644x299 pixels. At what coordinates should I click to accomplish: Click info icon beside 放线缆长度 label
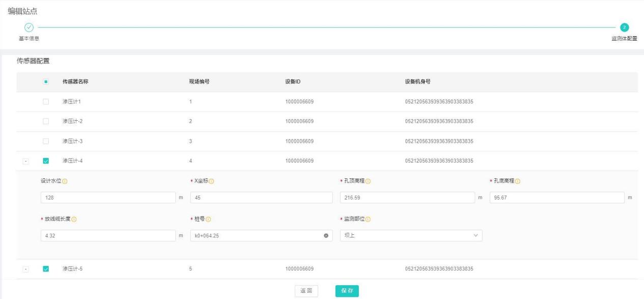coord(80,220)
